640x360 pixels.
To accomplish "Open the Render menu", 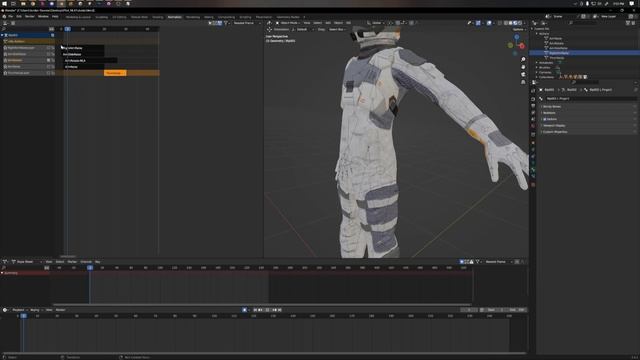I will click(30, 17).
